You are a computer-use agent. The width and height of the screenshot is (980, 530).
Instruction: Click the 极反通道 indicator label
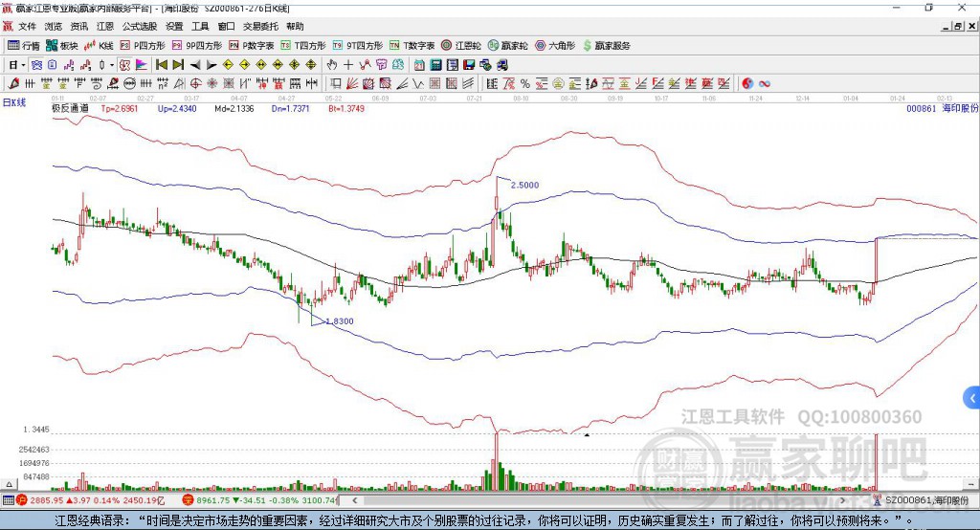click(x=71, y=108)
